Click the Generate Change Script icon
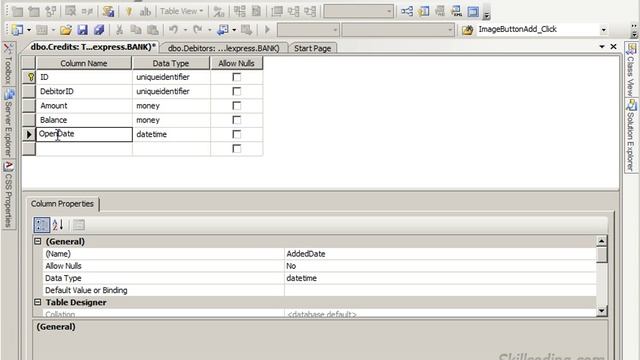This screenshot has height=360, width=640. pos(108,11)
